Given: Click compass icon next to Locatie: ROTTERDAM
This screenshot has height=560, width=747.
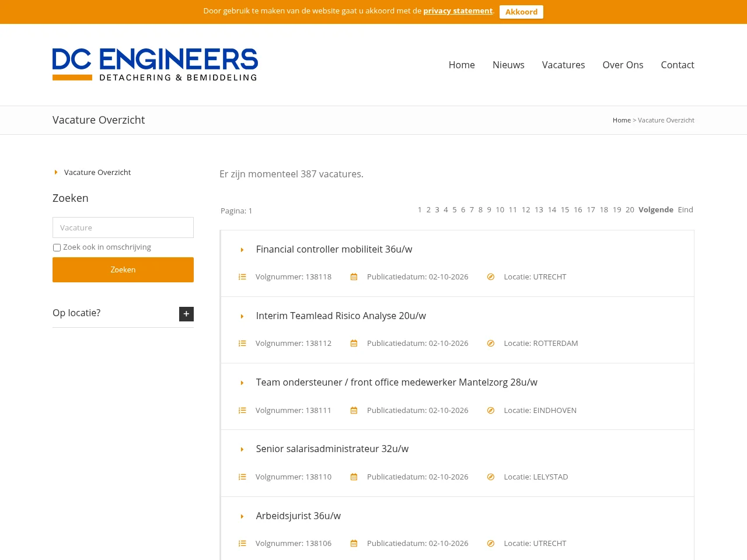Looking at the screenshot, I should [491, 344].
